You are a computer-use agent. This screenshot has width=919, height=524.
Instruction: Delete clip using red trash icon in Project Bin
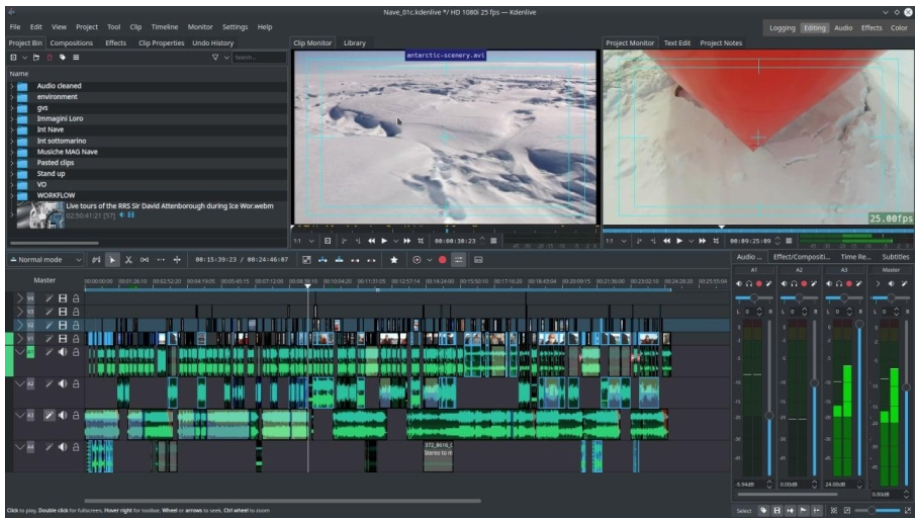(50, 58)
